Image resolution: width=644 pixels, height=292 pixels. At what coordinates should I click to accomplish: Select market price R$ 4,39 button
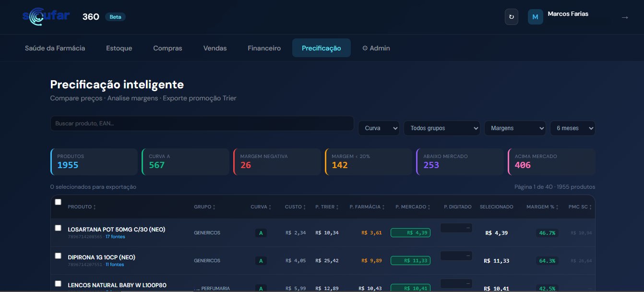click(410, 233)
